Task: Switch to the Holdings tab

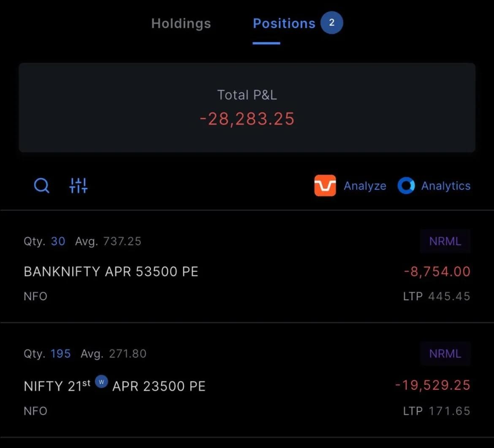Action: tap(181, 24)
